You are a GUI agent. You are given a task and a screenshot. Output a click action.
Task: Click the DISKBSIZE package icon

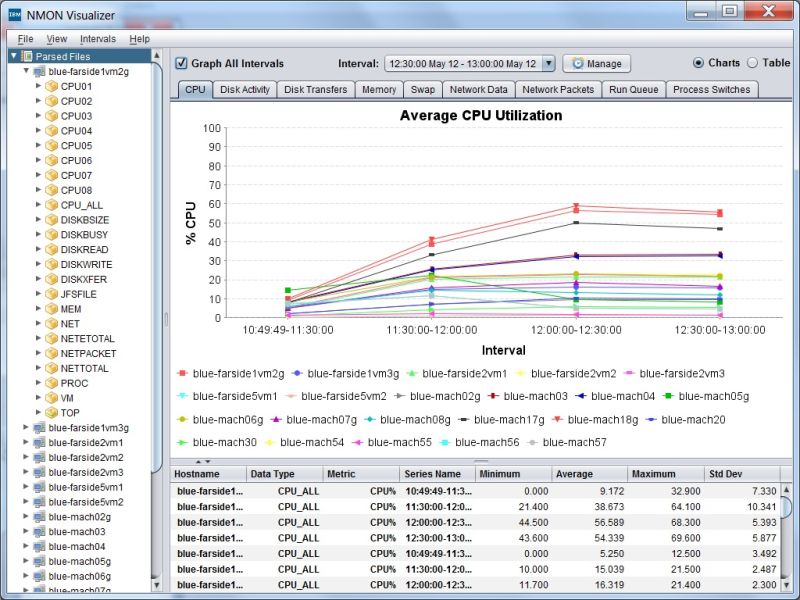pos(52,220)
